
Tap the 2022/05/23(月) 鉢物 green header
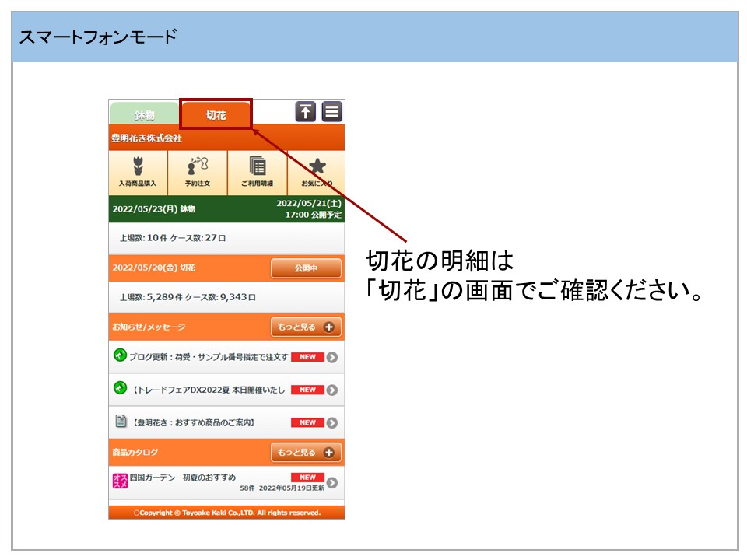tap(226, 209)
